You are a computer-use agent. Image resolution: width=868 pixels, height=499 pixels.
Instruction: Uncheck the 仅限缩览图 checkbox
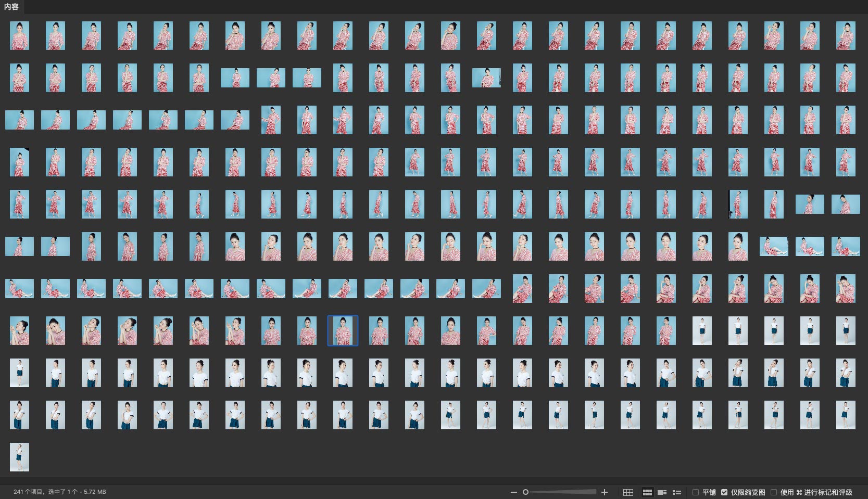[x=724, y=492]
